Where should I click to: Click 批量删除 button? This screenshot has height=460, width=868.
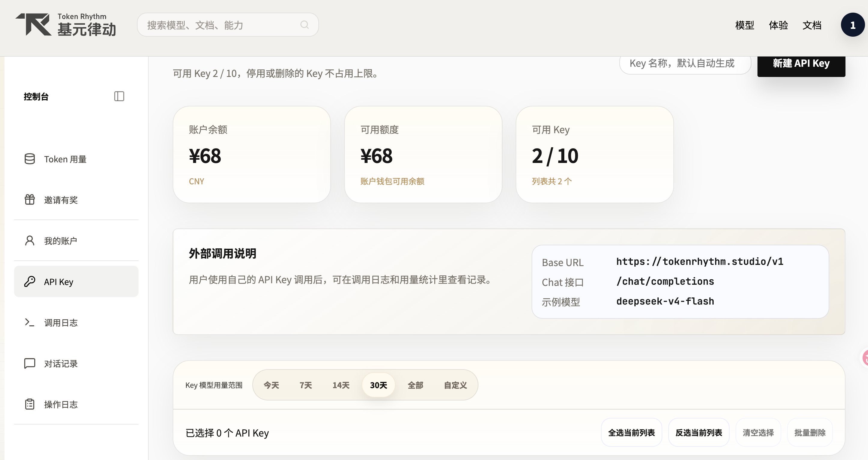[x=810, y=433]
